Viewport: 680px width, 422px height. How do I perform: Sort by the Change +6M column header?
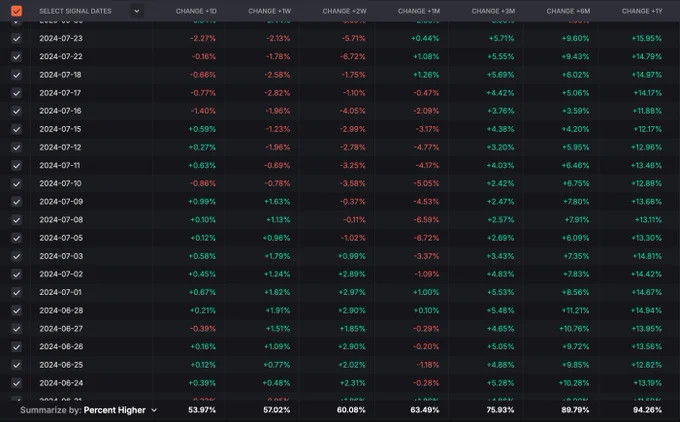(x=568, y=11)
